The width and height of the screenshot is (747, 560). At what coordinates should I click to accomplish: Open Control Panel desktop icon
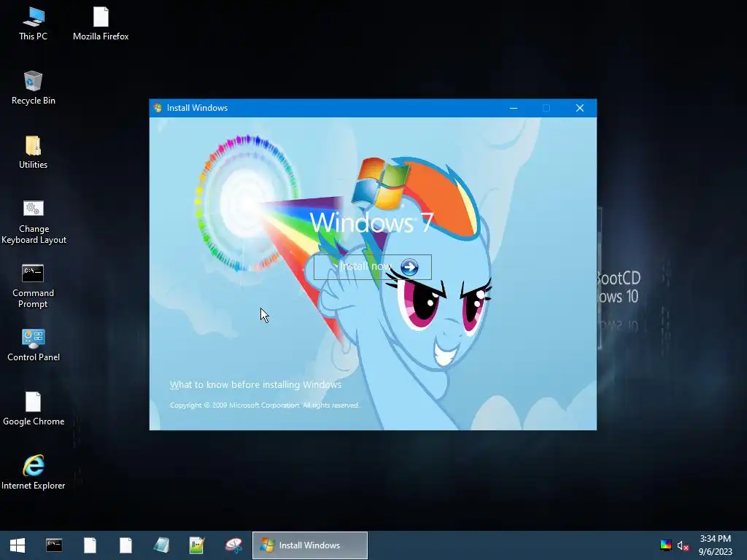34,345
